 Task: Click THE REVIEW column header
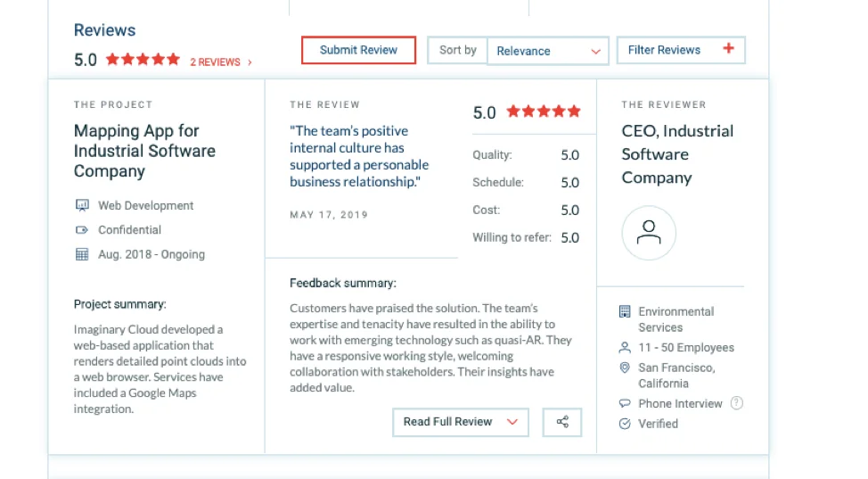click(324, 104)
